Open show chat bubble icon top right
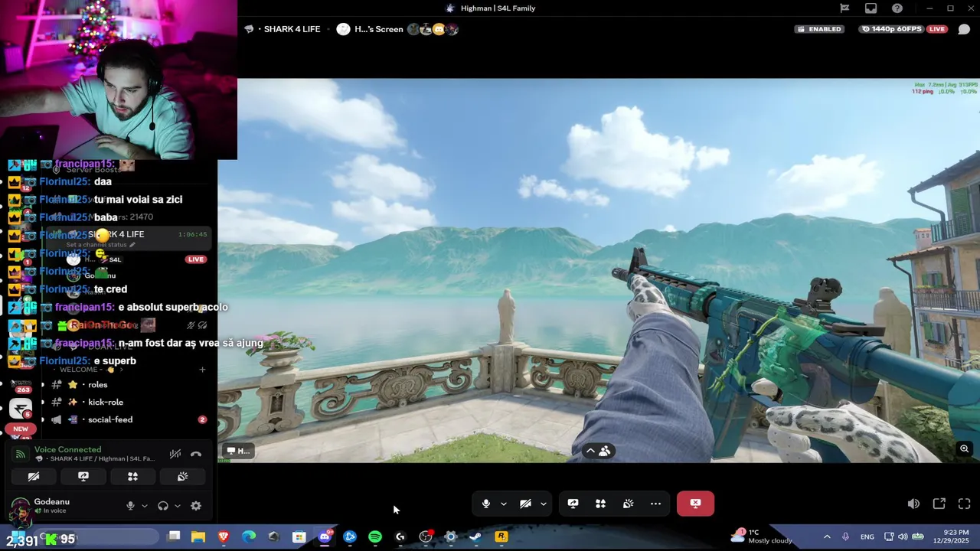 coord(964,29)
